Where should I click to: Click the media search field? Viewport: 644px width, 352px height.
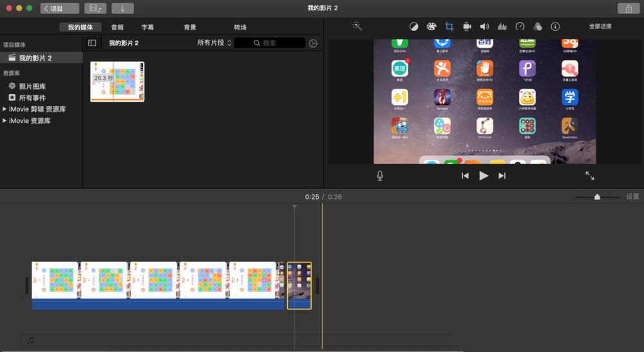click(x=269, y=43)
